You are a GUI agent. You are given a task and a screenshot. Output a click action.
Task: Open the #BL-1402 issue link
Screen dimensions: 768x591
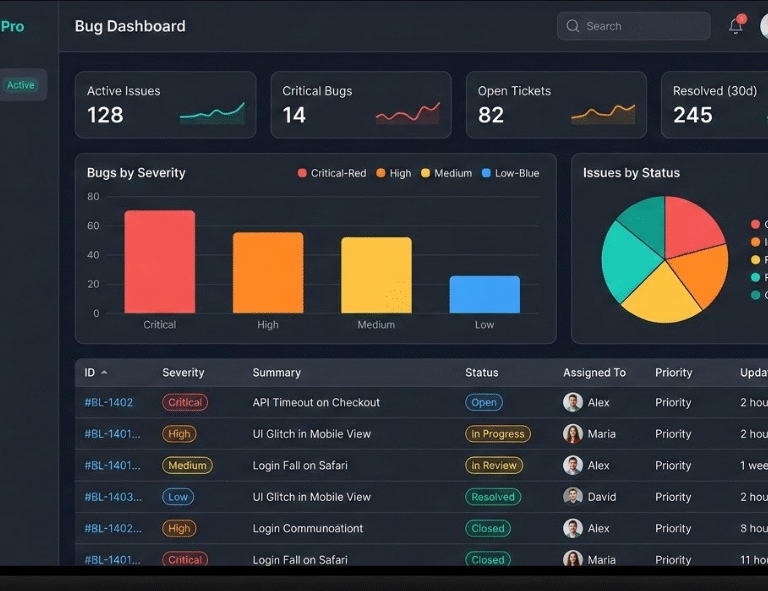[109, 402]
